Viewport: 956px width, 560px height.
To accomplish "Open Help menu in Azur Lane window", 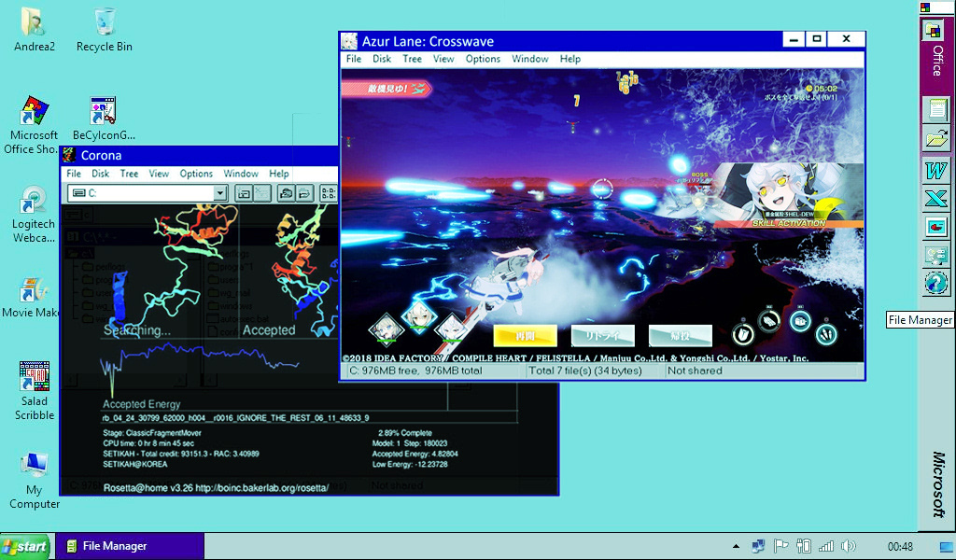I will 570,59.
